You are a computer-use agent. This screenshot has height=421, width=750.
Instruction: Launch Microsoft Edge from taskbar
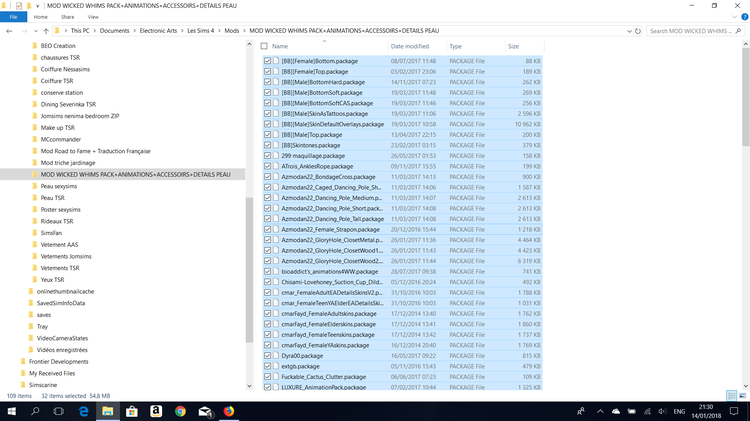pos(84,411)
